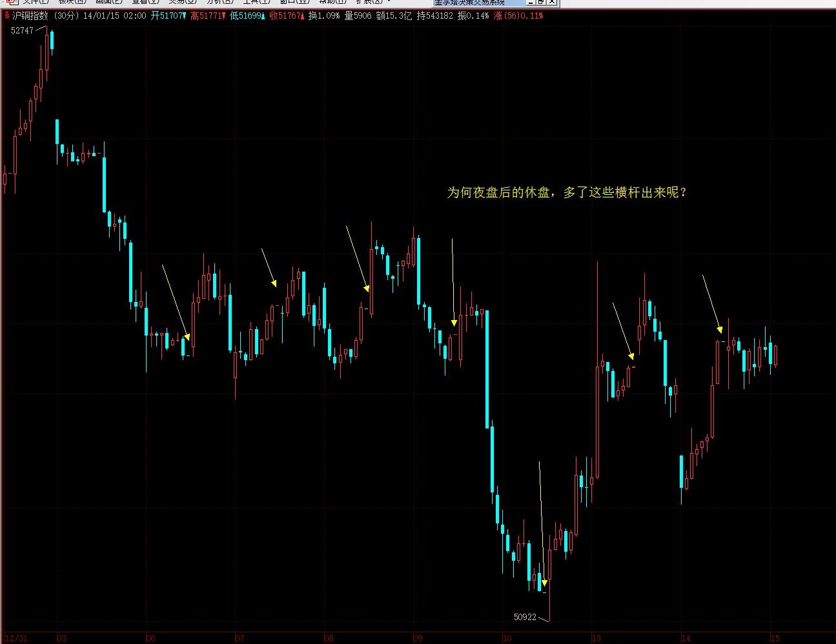Click the 13 date on the time axis

tap(596, 638)
